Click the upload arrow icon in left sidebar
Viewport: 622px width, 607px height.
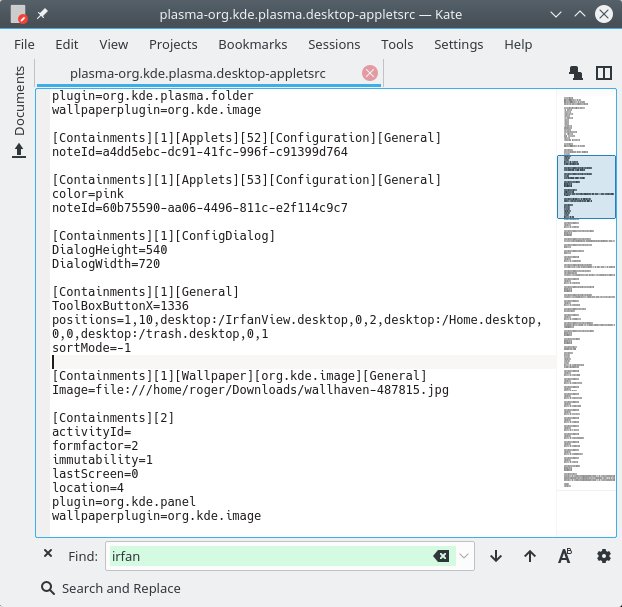click(x=19, y=151)
